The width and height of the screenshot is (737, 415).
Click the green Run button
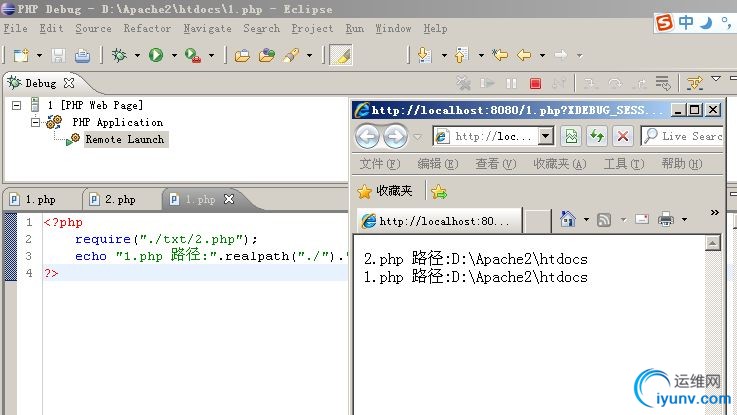pos(156,55)
